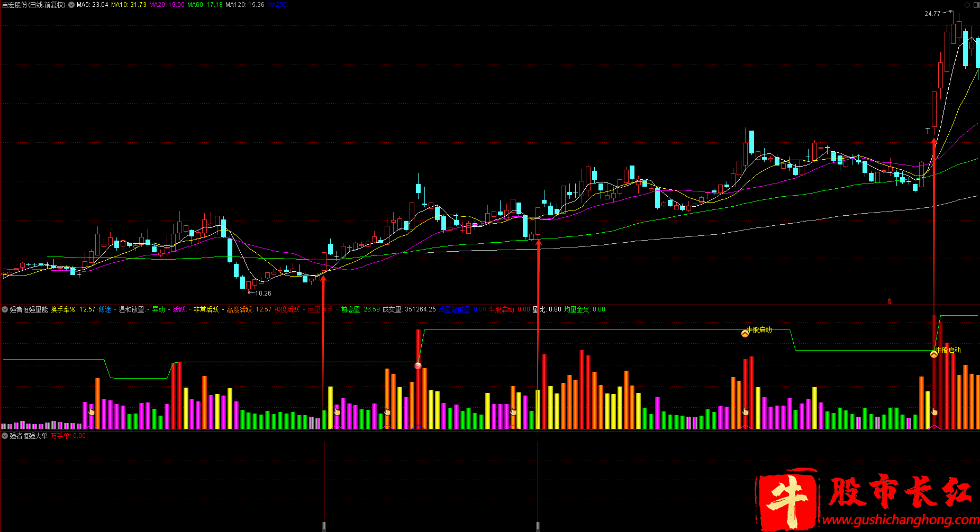Click the yellow MA10: 21.73 label
Viewport: 980px width, 532px height.
tap(129, 5)
